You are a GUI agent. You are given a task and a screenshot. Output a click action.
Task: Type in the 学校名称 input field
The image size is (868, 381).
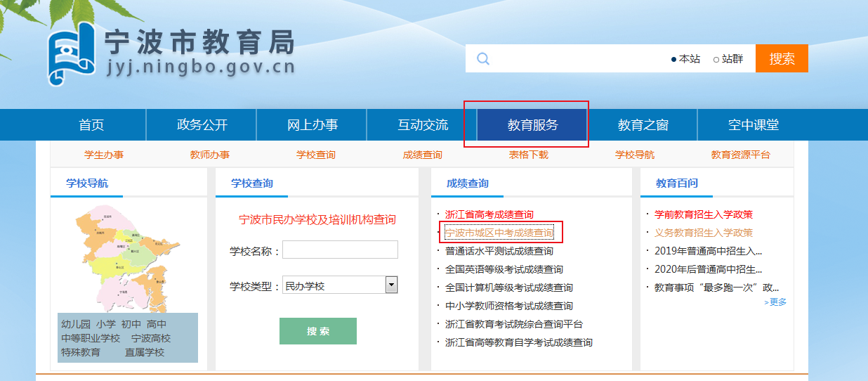pyautogui.click(x=340, y=250)
